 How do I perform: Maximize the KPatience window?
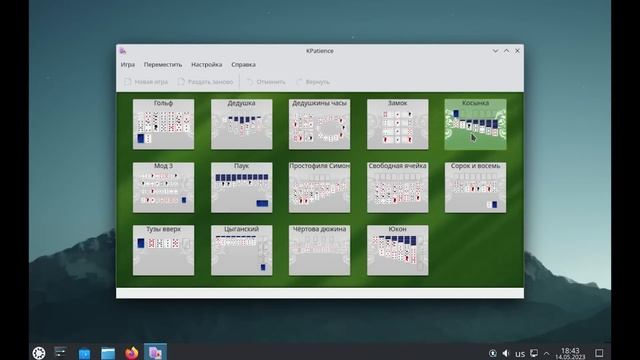(506, 51)
